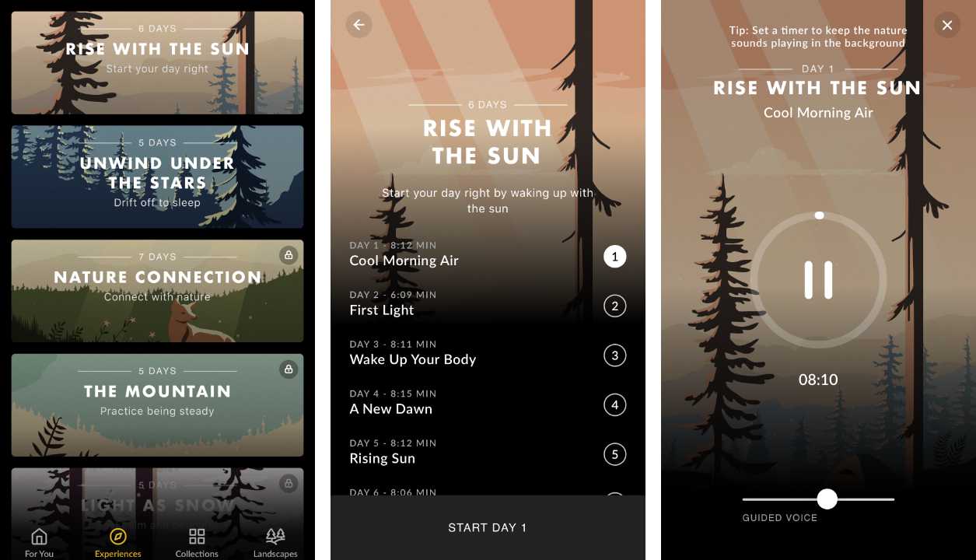
Task: Select day 1 circle indicator
Action: tap(614, 256)
